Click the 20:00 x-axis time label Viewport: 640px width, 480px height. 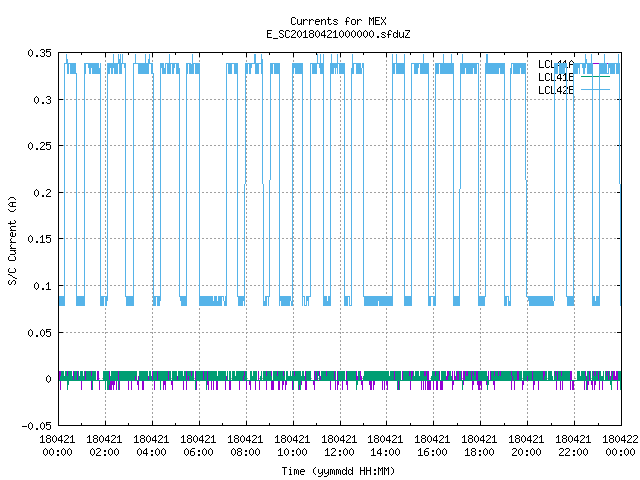pyautogui.click(x=526, y=452)
